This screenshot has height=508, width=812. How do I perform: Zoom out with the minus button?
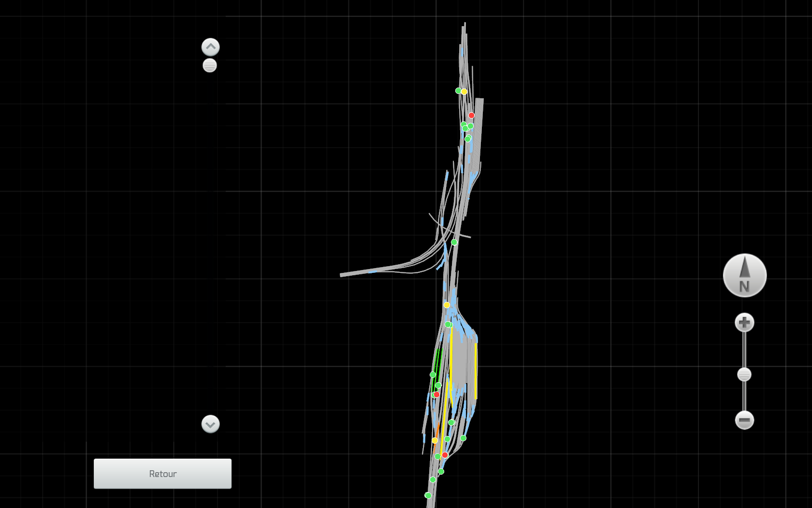[744, 420]
